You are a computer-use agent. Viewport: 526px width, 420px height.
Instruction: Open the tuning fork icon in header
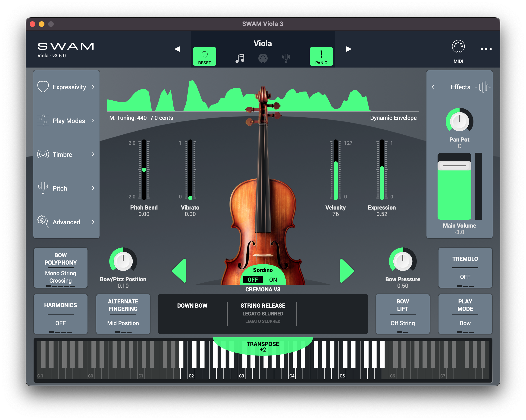click(286, 58)
